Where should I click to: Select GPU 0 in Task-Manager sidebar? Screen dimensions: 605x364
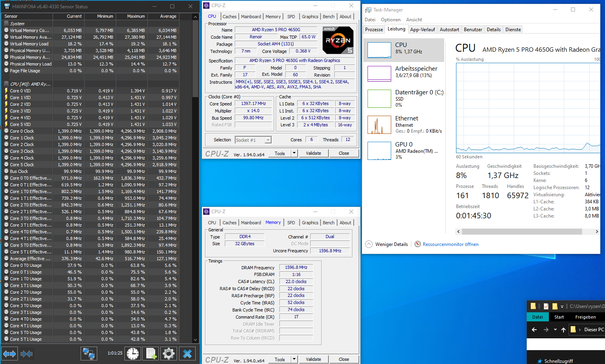point(404,150)
